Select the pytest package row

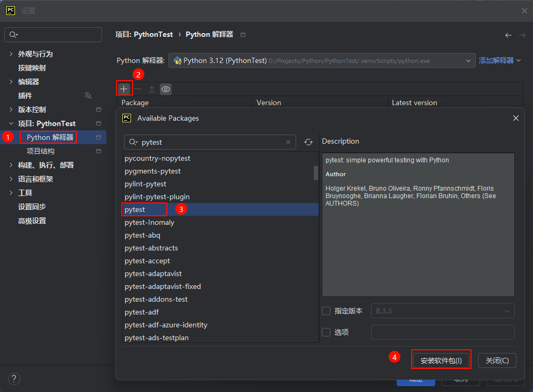pos(220,209)
